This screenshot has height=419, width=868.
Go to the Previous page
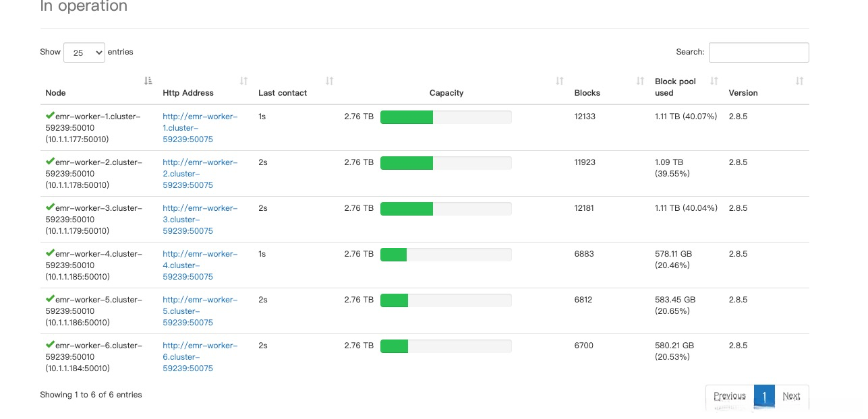(730, 396)
